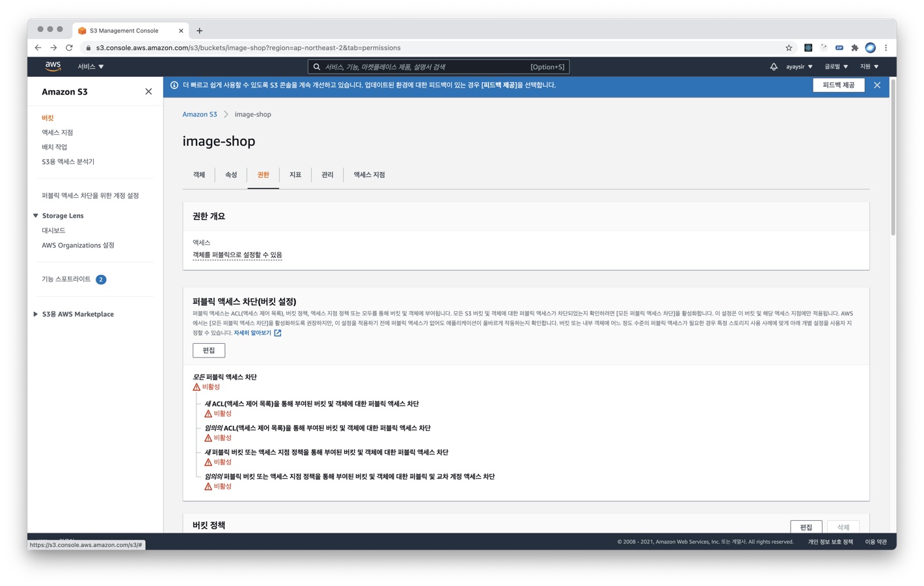924x586 pixels.
Task: Click the browser back arrow
Action: coord(38,48)
